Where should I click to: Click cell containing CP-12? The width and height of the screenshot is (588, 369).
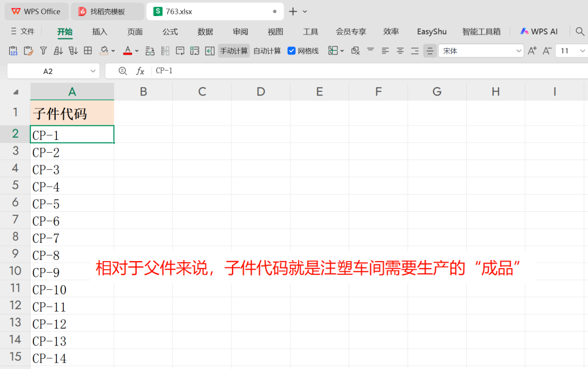pyautogui.click(x=72, y=324)
